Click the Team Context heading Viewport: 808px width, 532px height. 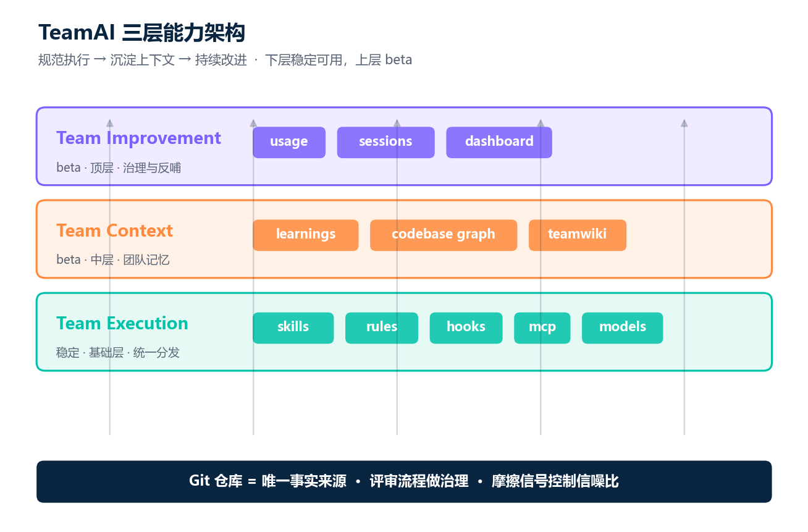coord(114,230)
